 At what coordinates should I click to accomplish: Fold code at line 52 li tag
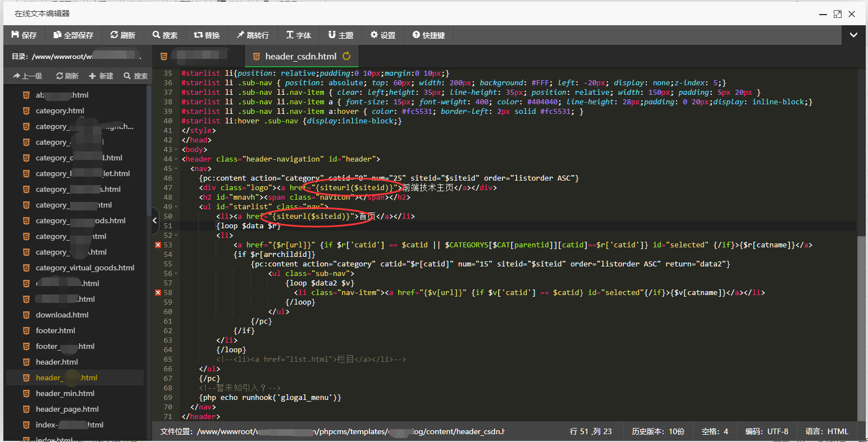[x=176, y=236]
